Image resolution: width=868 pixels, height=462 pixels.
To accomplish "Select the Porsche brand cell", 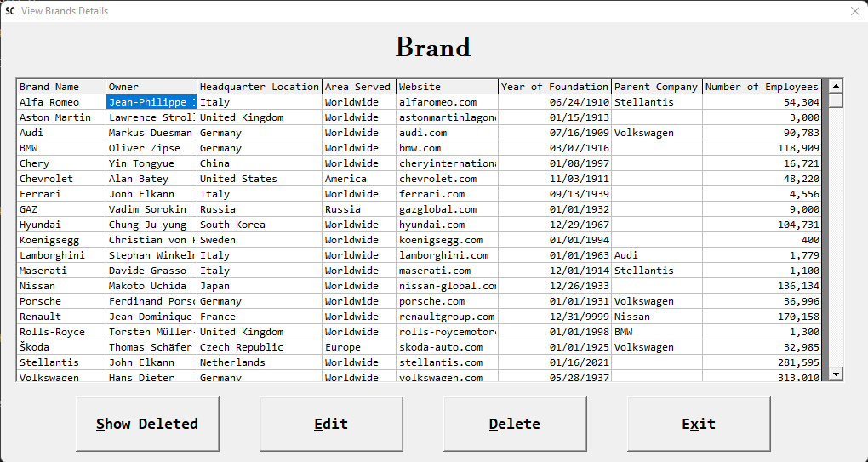I will [x=61, y=301].
